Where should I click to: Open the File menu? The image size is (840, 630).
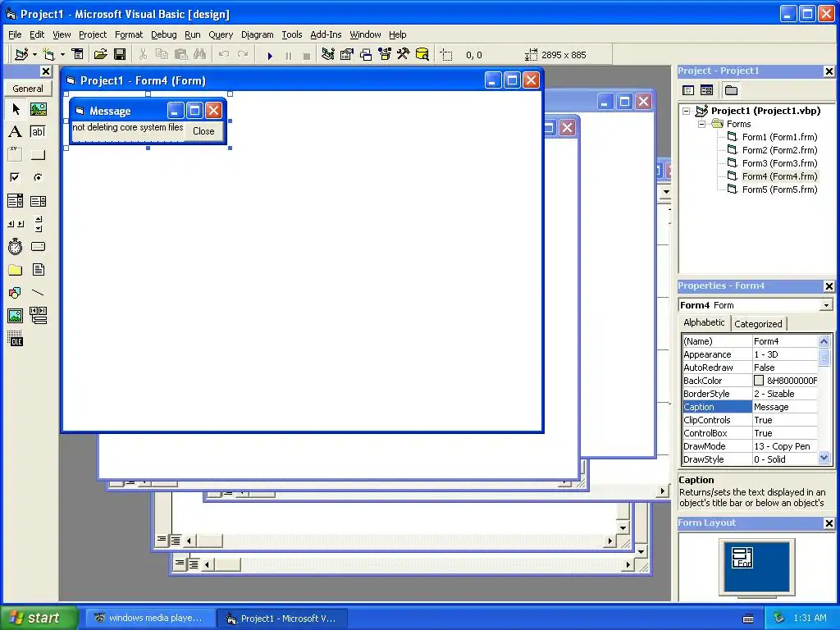tap(15, 34)
